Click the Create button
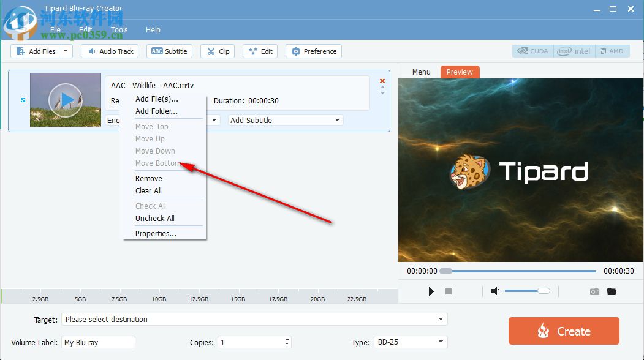 (563, 331)
